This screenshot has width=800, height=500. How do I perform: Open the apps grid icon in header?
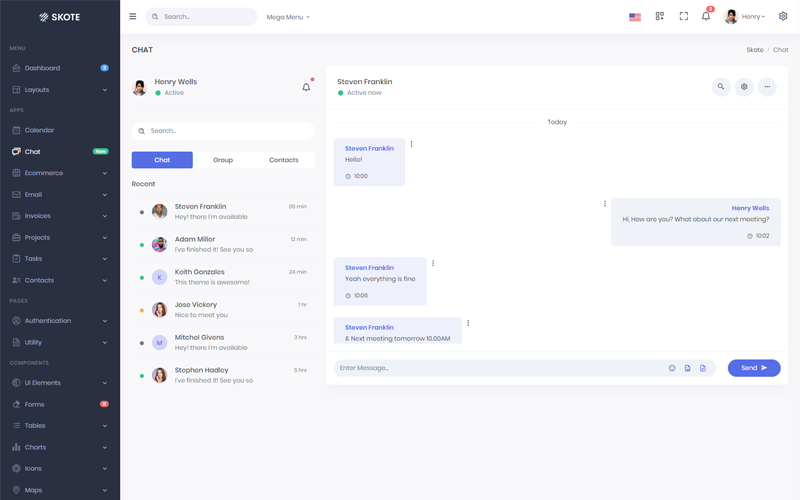pos(660,17)
